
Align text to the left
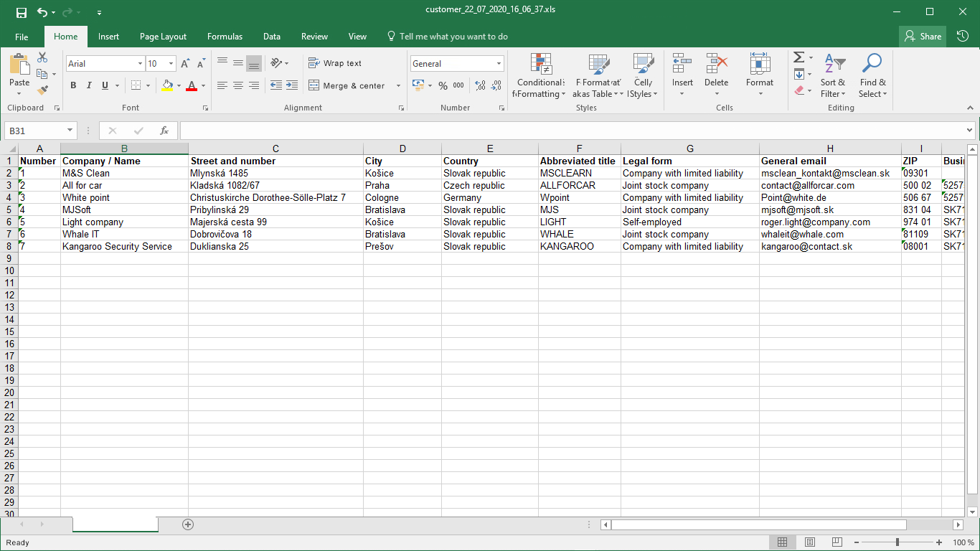(222, 85)
